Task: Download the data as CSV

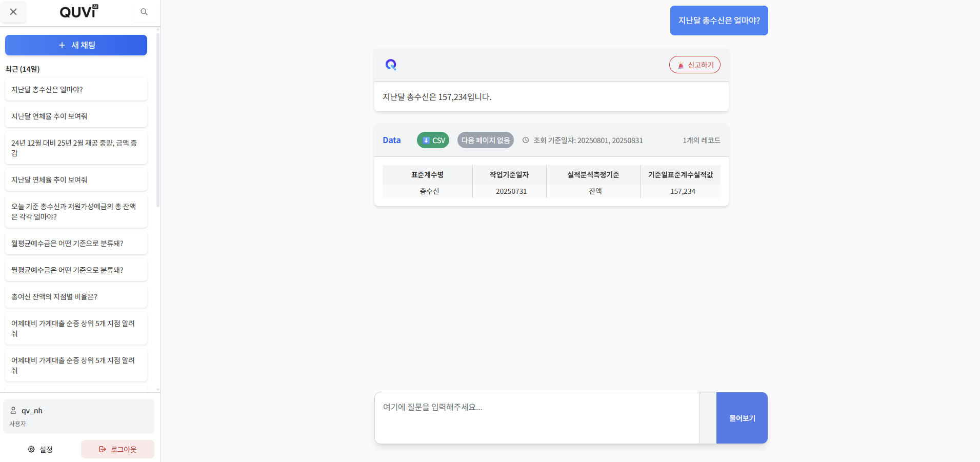Action: click(433, 140)
